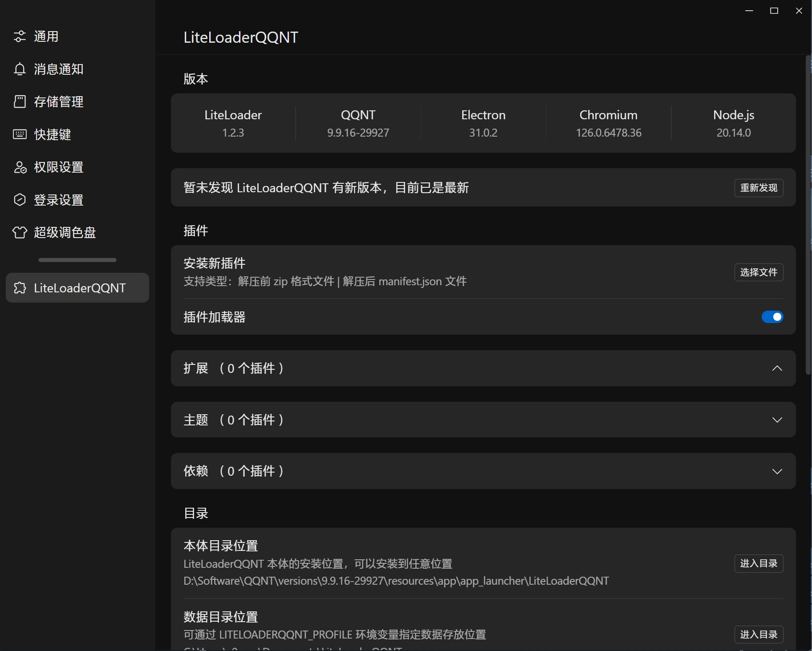This screenshot has width=812, height=651.
Task: Click the LiteLoaderQQNT install path text
Action: pos(396,581)
